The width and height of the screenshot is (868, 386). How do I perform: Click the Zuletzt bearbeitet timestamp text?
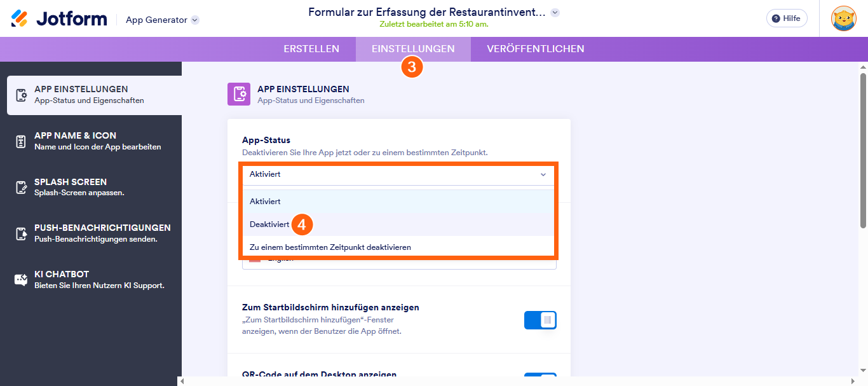pos(433,24)
